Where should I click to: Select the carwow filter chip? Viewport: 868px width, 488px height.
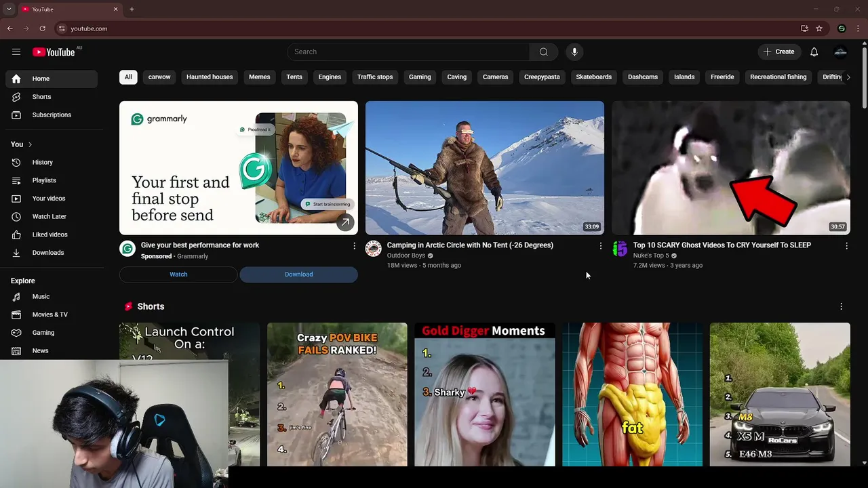point(159,77)
